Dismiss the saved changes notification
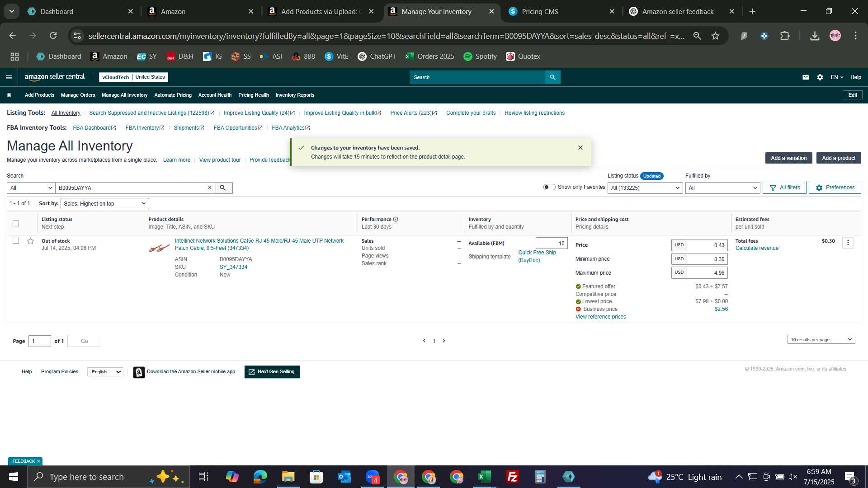Viewport: 868px width, 488px height. 580,148
